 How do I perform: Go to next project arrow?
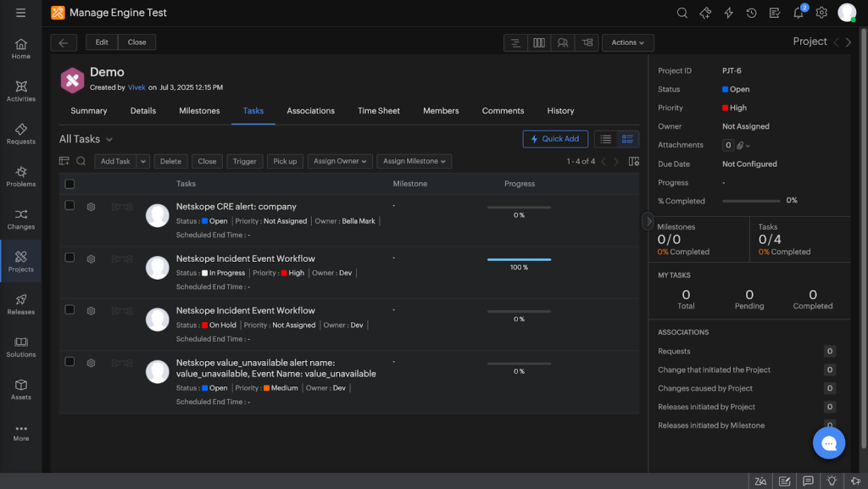[849, 42]
